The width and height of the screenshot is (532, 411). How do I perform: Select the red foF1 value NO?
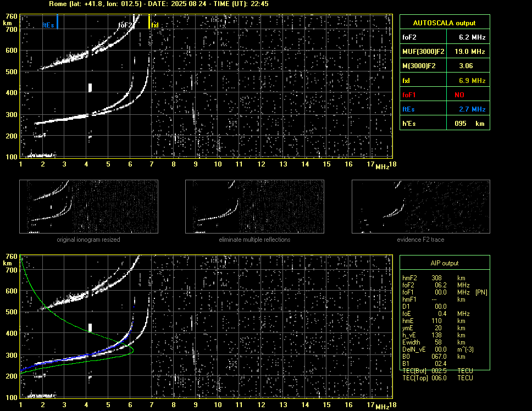pos(459,95)
